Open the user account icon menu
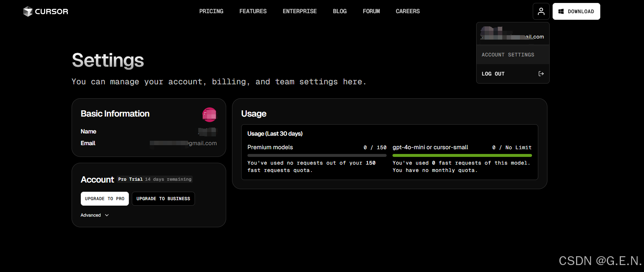The width and height of the screenshot is (644, 272). click(541, 11)
